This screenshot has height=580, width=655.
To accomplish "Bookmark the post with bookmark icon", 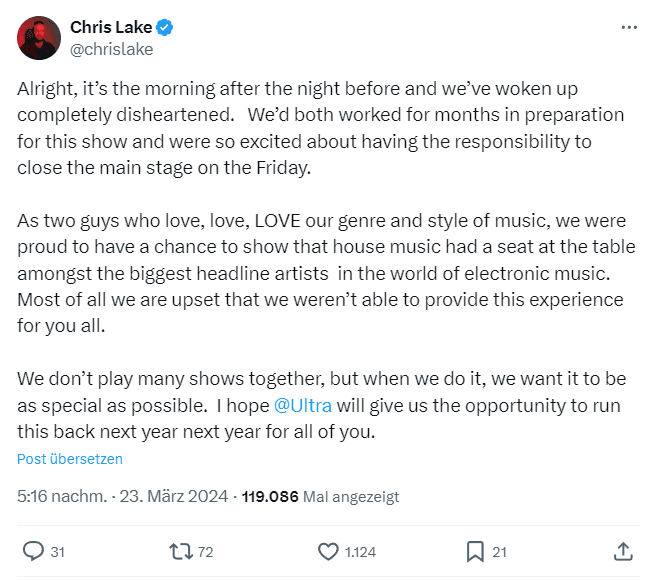I will [475, 551].
